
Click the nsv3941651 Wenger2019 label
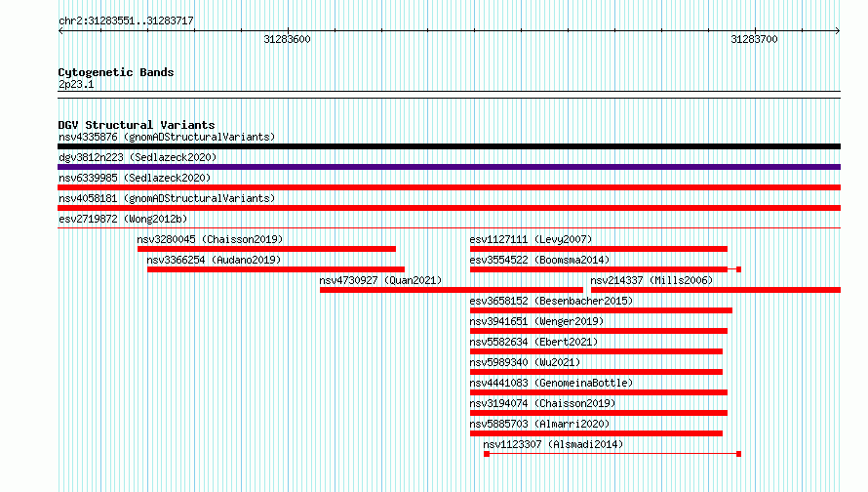pyautogui.click(x=536, y=321)
